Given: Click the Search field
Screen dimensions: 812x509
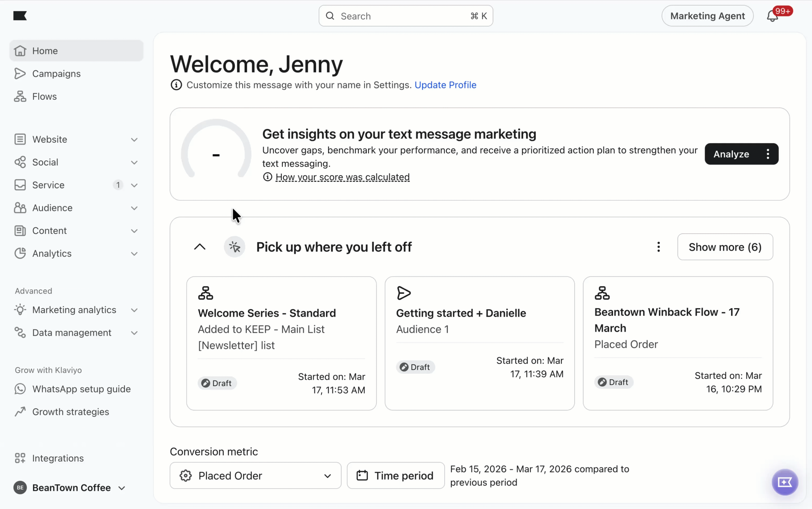Looking at the screenshot, I should pos(406,16).
